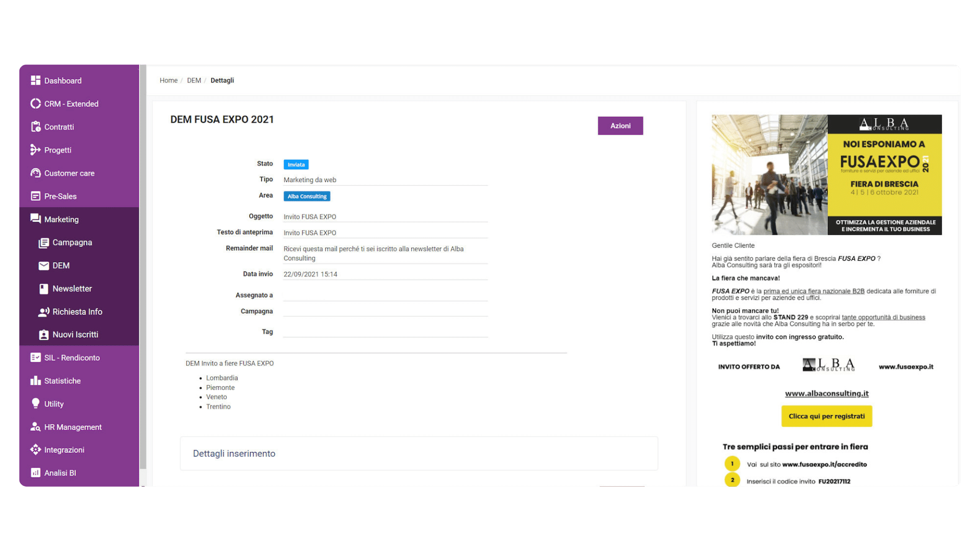The height and width of the screenshot is (551, 980).
Task: Click the Trentino list entry
Action: tap(218, 407)
